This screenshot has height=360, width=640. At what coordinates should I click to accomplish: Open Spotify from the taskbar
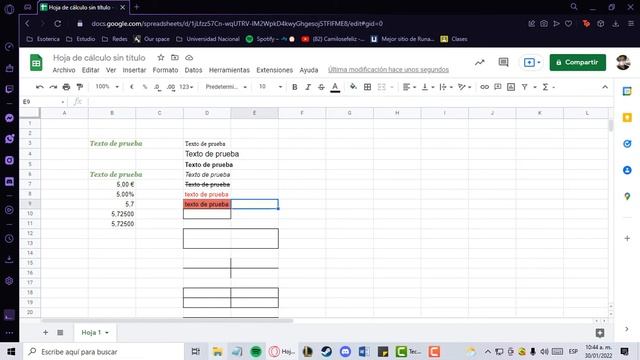point(256,351)
